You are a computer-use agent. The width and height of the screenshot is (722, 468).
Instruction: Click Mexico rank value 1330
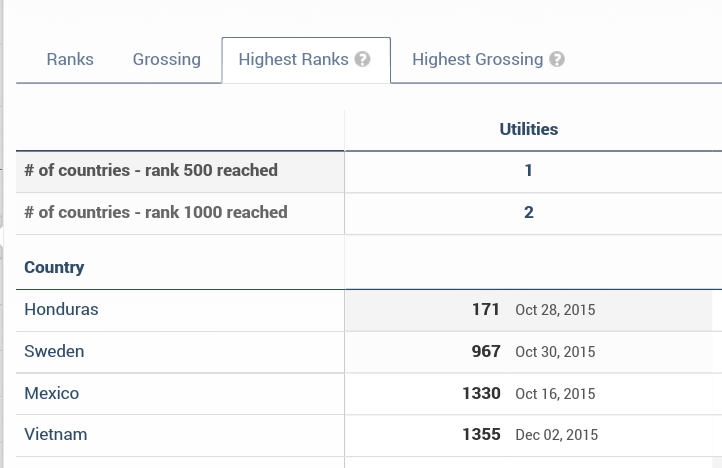481,394
